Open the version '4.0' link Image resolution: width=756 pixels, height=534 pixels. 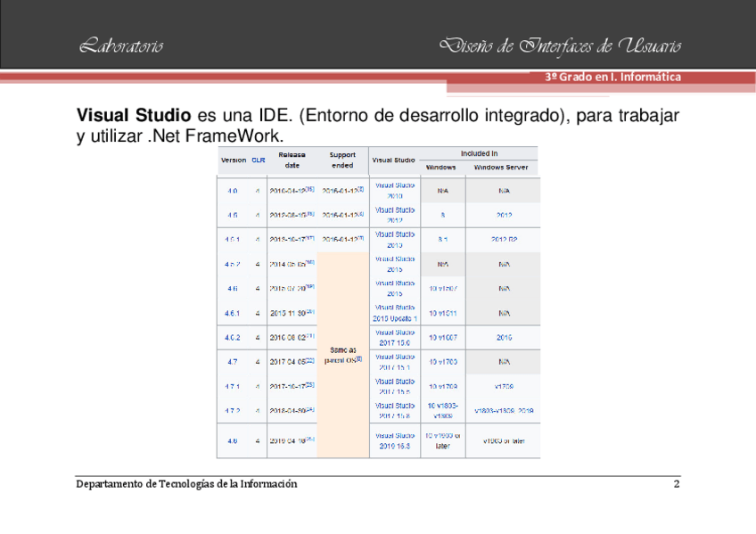233,191
